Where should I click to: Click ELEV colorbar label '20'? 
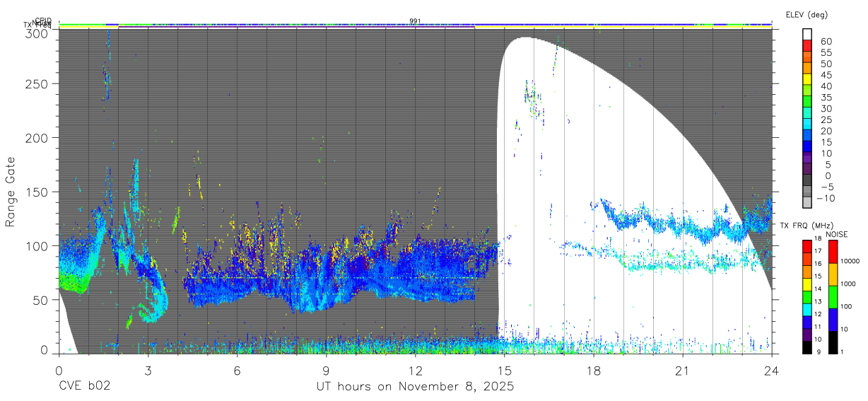826,131
